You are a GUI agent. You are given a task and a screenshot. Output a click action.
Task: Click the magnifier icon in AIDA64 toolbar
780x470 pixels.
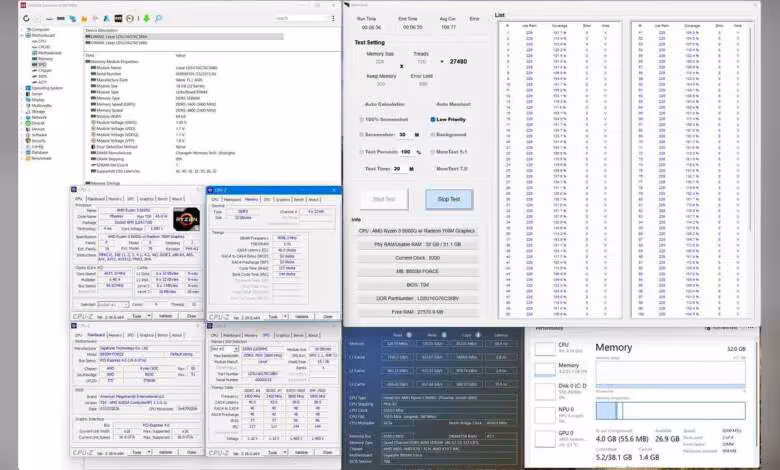pyautogui.click(x=159, y=18)
